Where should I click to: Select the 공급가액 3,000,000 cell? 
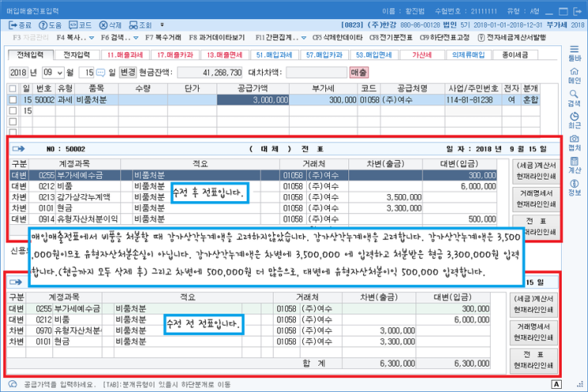tap(253, 100)
